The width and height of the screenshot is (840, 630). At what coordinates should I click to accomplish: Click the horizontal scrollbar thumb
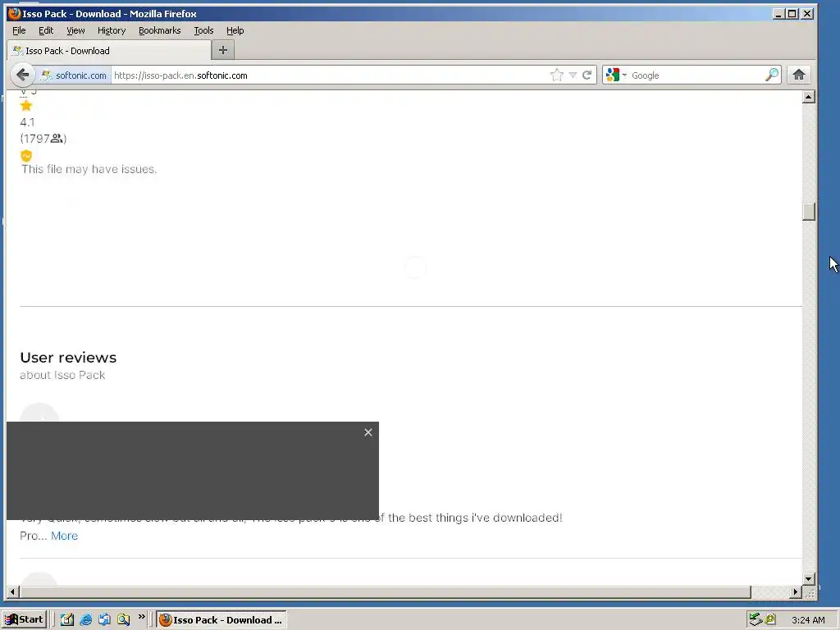pyautogui.click(x=386, y=592)
